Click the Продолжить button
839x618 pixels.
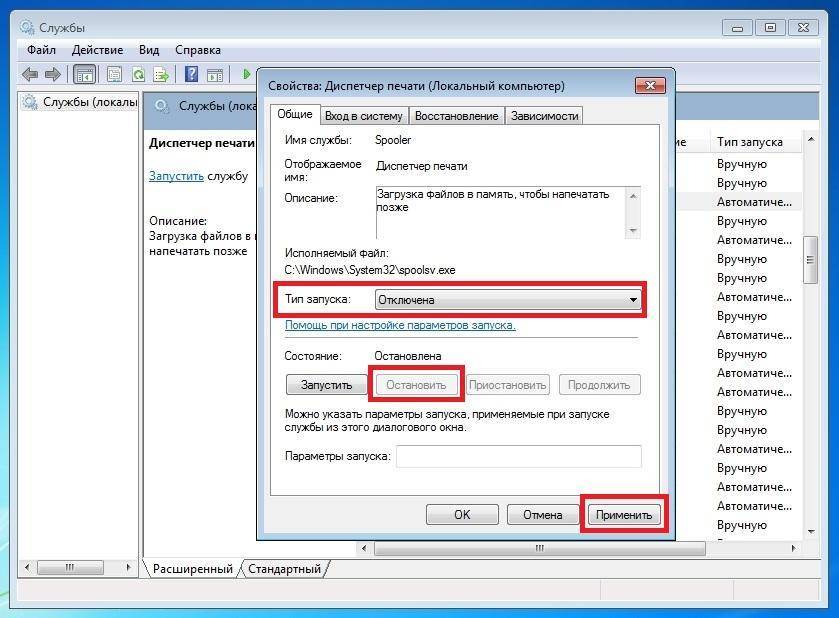pos(599,385)
